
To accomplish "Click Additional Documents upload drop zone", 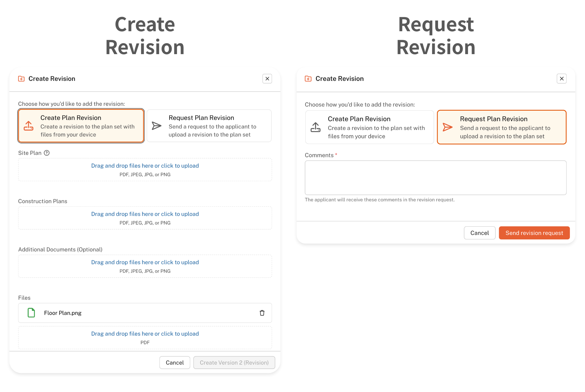I will (145, 266).
